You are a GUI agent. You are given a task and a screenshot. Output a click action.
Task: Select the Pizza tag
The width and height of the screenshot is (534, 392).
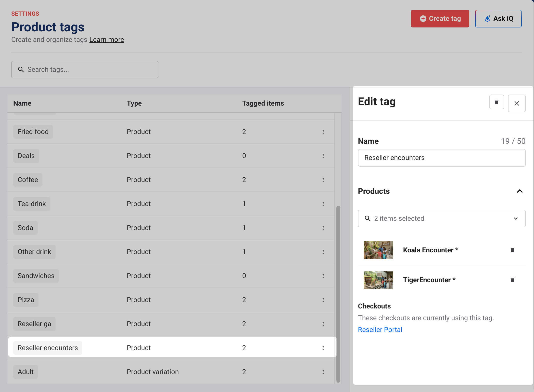(x=26, y=300)
